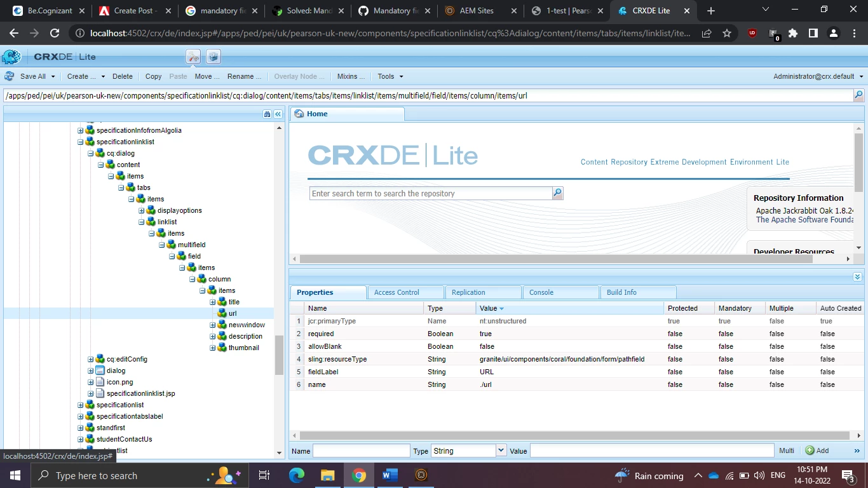
Task: Select the multifield tree node
Action: tap(191, 245)
